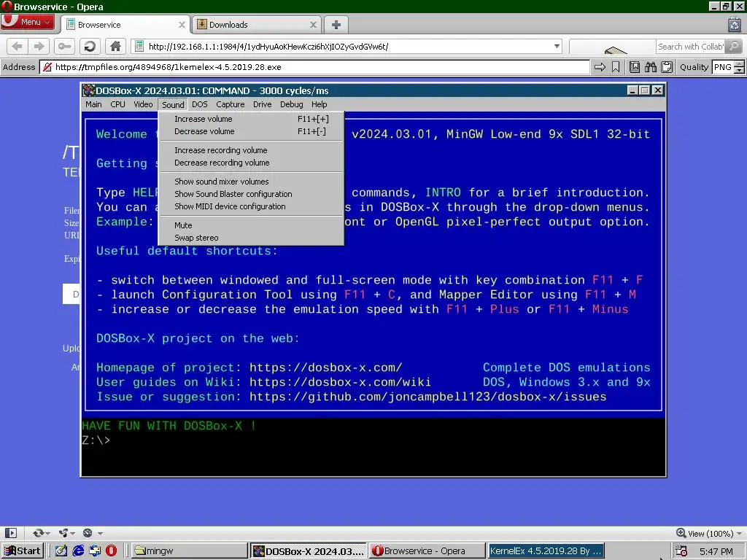The height and width of the screenshot is (560, 747).
Task: Click the search magnifier button
Action: pos(734,46)
